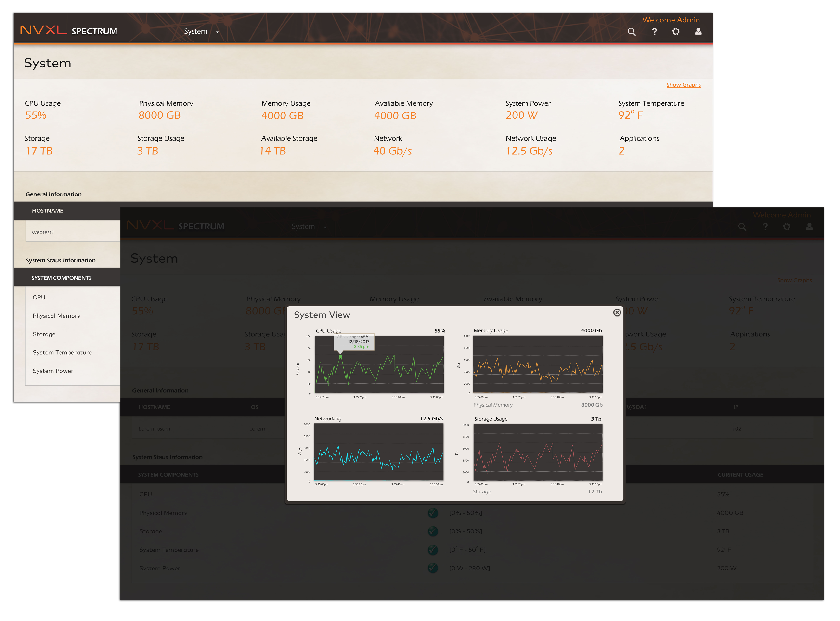The height and width of the screenshot is (621, 840).
Task: Click Storage row status check icon
Action: tap(433, 531)
